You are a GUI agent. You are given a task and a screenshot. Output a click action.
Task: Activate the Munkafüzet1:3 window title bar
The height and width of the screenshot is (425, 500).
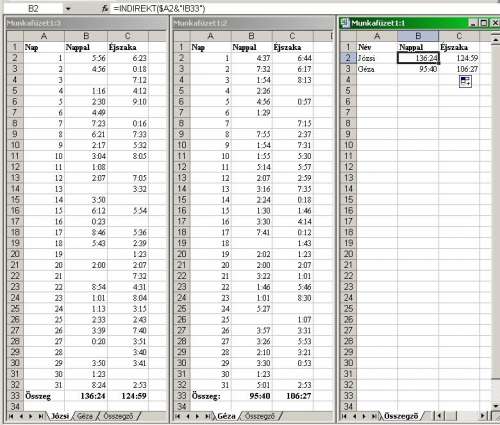87,23
